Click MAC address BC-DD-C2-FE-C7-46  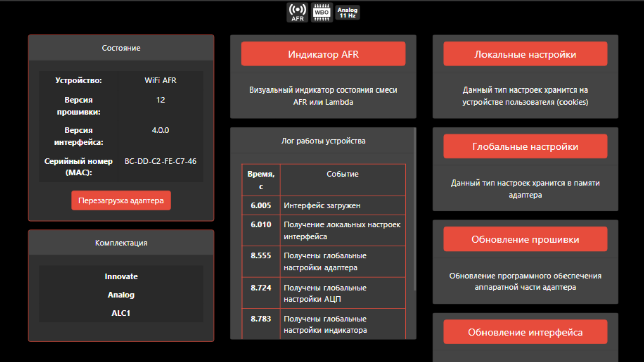160,161
